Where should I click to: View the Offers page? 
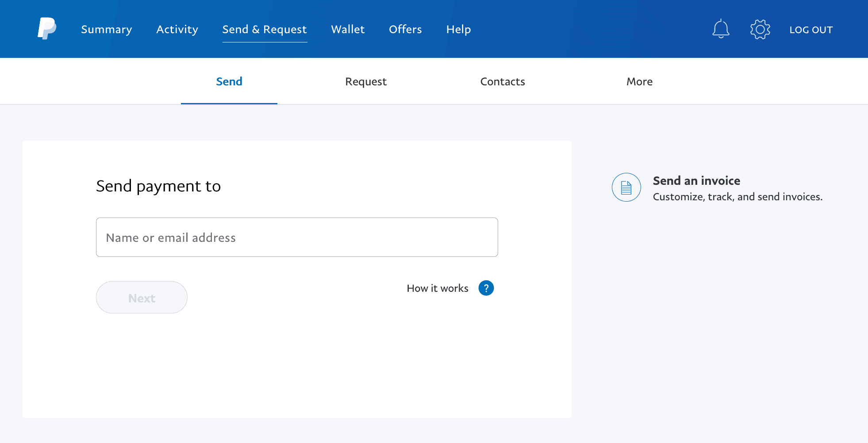(405, 29)
